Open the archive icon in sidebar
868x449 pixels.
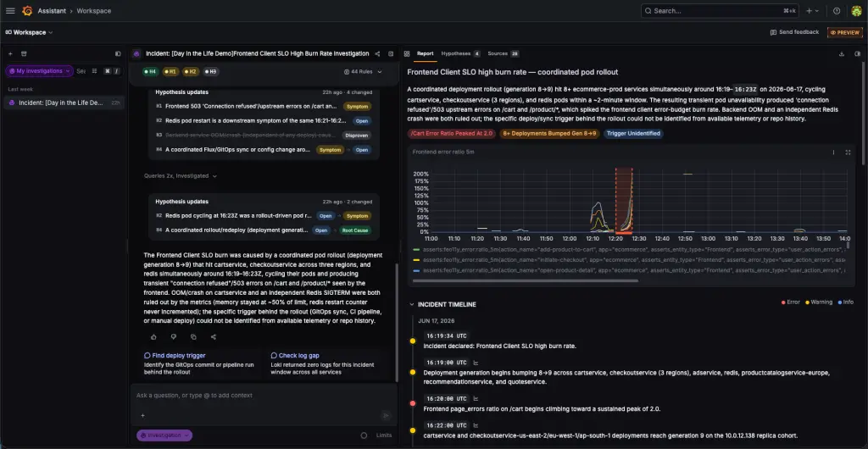24,54
